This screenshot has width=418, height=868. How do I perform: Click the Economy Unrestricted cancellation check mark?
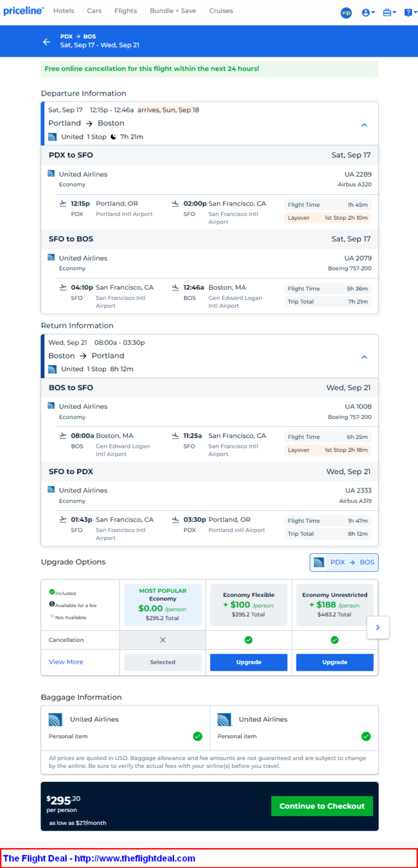(x=334, y=640)
